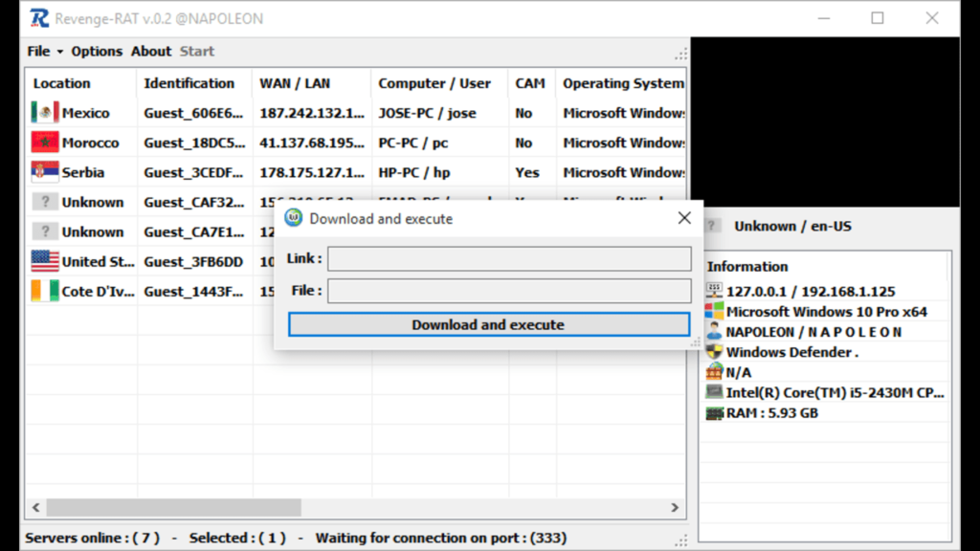Image resolution: width=980 pixels, height=551 pixels.
Task: Click the shield icon beside Windows Defender
Action: [x=714, y=352]
